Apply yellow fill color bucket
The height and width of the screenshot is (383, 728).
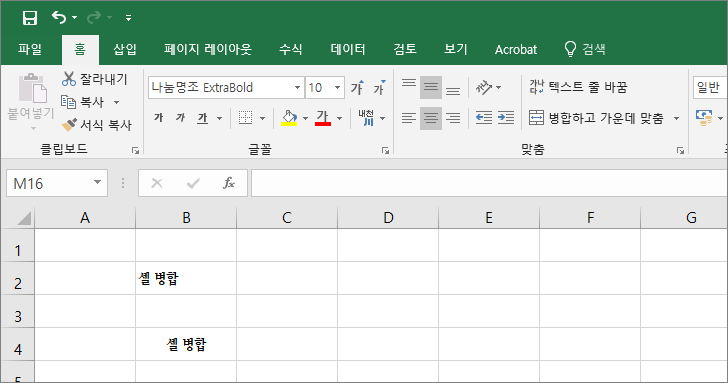(289, 118)
